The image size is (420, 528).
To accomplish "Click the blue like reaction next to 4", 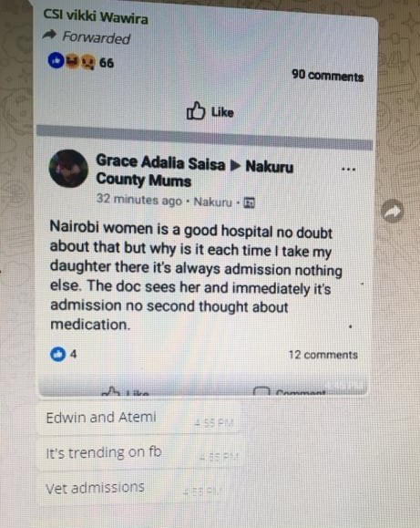I will [58, 354].
